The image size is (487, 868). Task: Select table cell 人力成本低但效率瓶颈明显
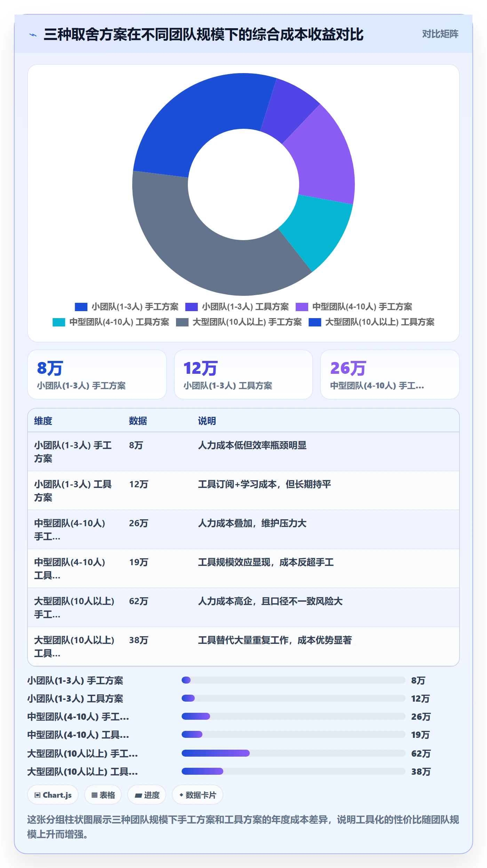tap(252, 445)
